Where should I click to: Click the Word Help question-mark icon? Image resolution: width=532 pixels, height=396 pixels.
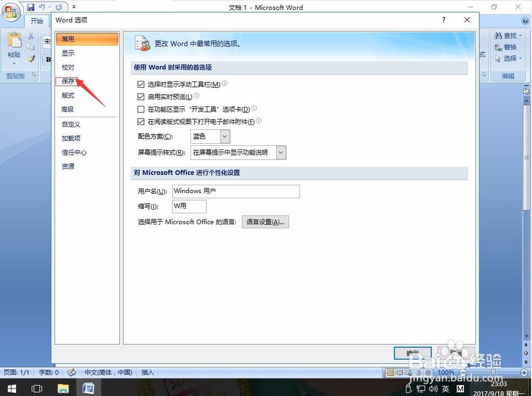tap(525, 21)
